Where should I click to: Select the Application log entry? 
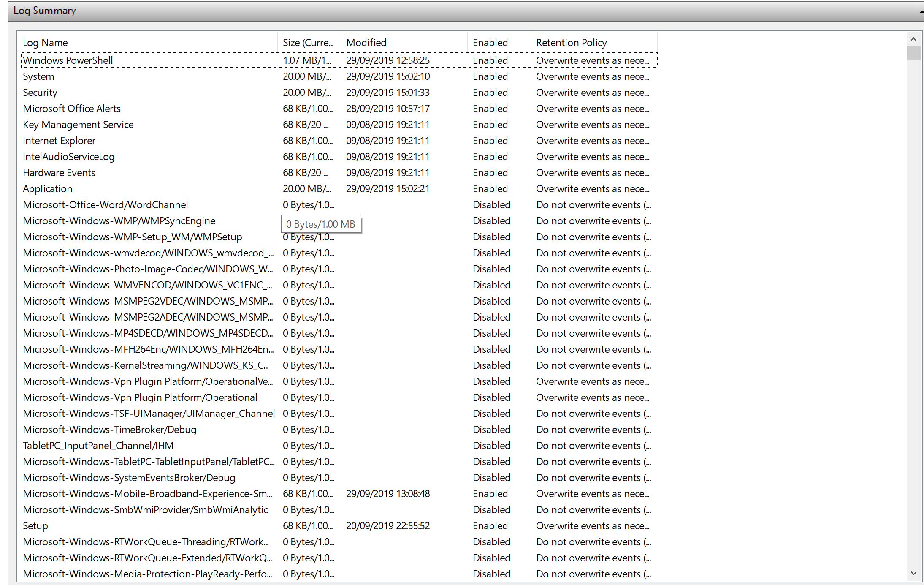pos(48,189)
